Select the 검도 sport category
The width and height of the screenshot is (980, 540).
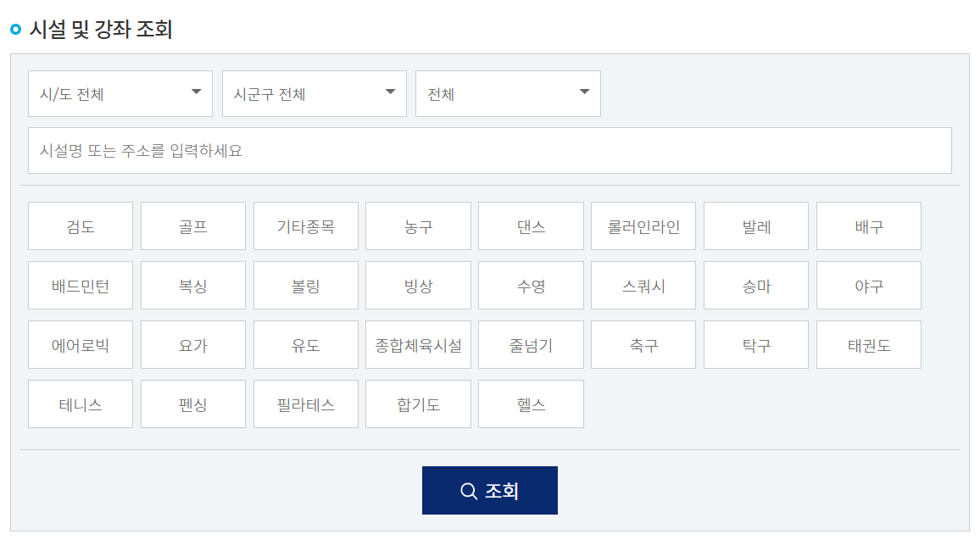click(80, 225)
